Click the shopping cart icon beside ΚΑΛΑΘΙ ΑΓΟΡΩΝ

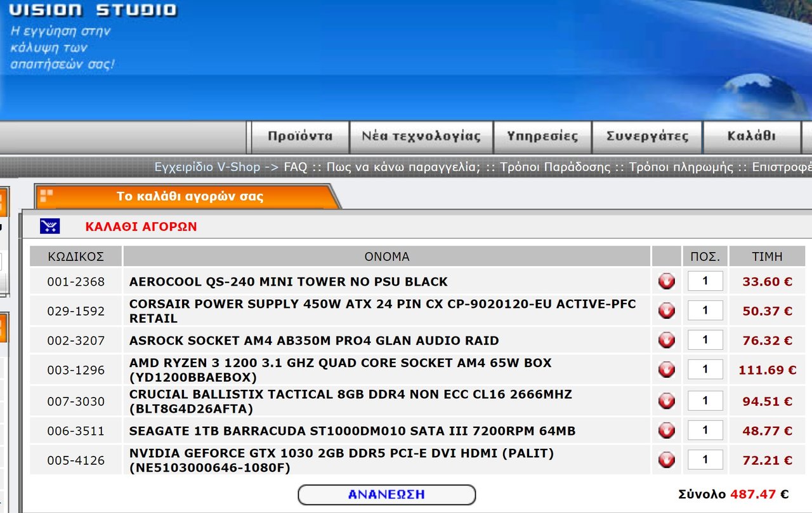[x=49, y=226]
